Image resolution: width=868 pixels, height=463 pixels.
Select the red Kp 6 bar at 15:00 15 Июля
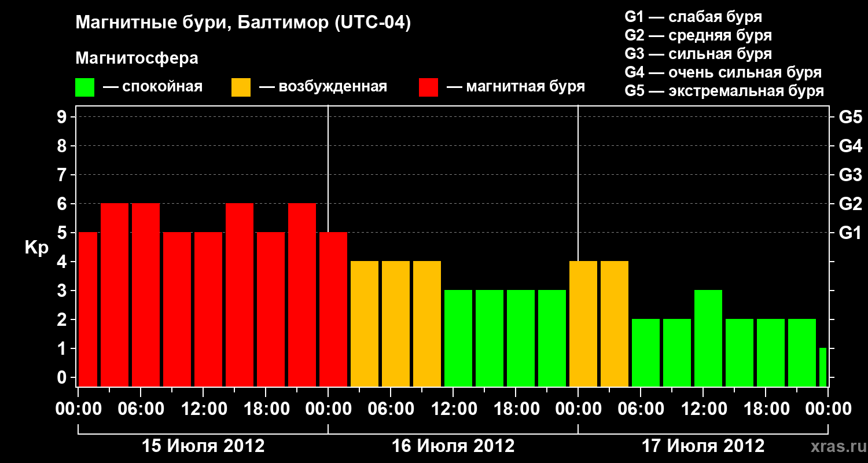pos(240,295)
